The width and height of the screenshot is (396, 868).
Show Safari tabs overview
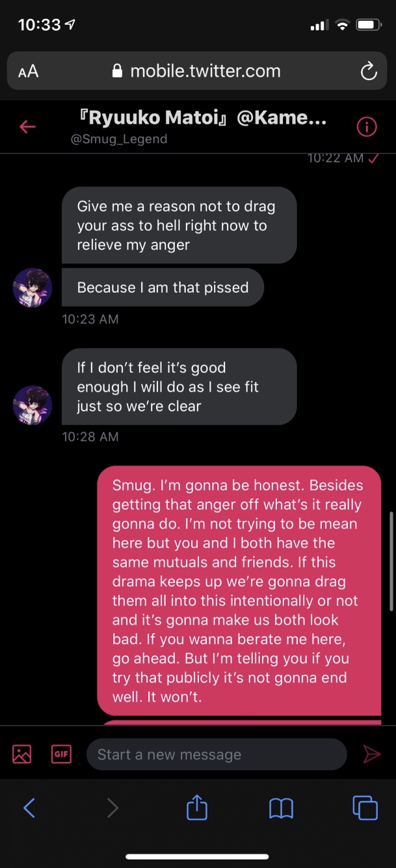[x=365, y=807]
